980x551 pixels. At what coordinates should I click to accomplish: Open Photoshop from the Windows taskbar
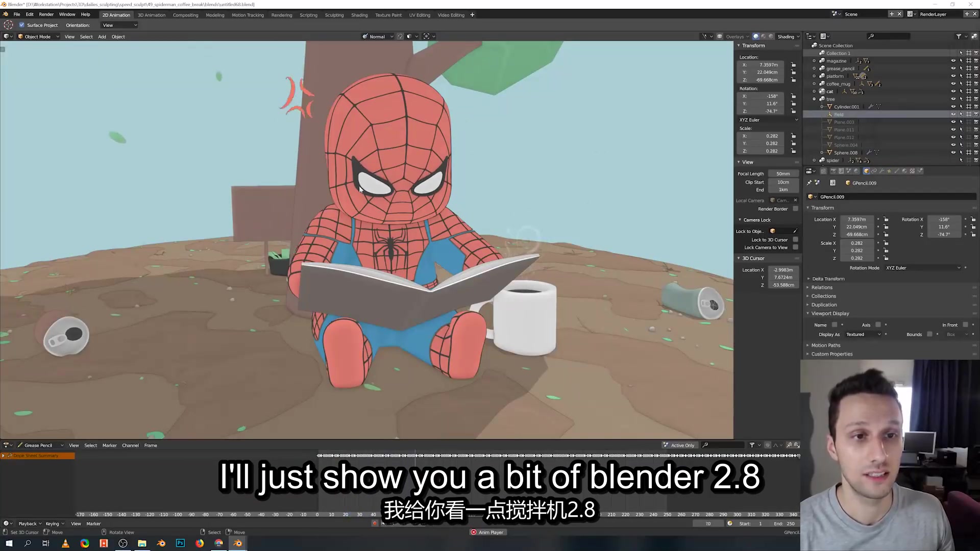click(180, 543)
